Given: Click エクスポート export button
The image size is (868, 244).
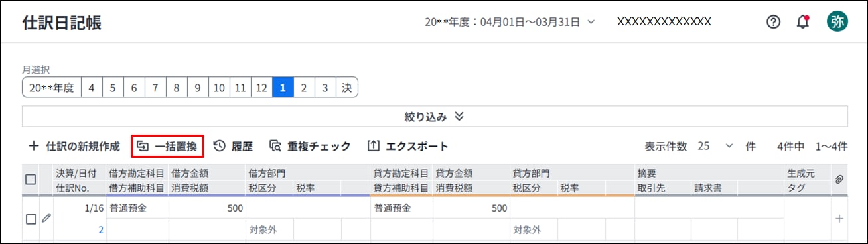Looking at the screenshot, I should [x=408, y=147].
